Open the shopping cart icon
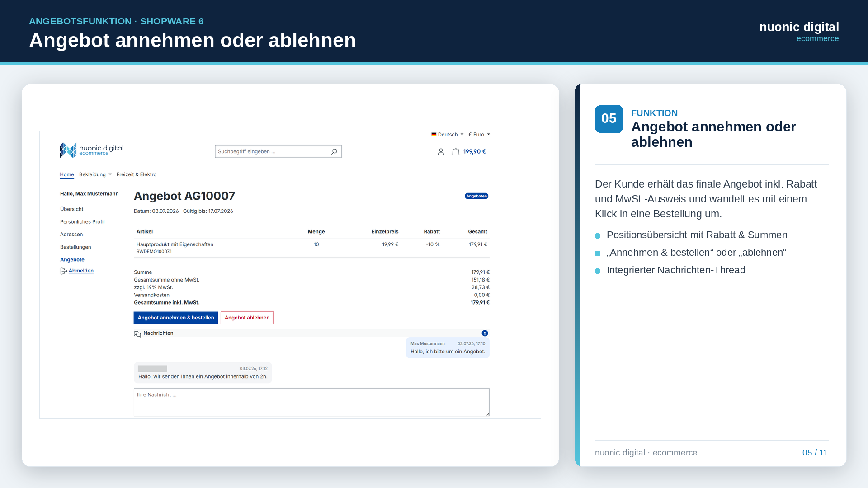 pos(456,152)
